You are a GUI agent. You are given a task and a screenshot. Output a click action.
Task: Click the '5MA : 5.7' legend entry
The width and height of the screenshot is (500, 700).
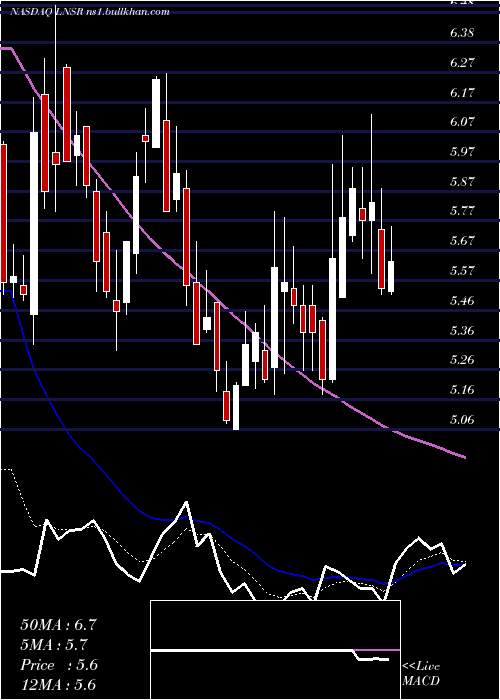[x=54, y=645]
